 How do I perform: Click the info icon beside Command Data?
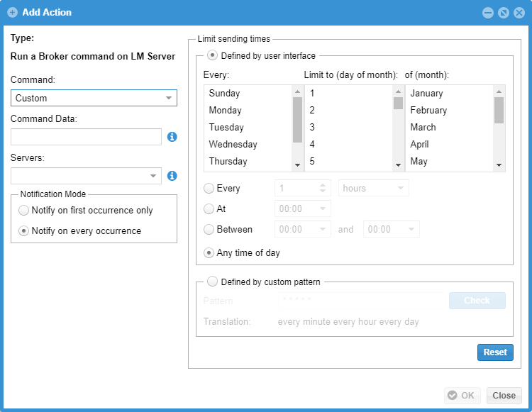click(172, 137)
